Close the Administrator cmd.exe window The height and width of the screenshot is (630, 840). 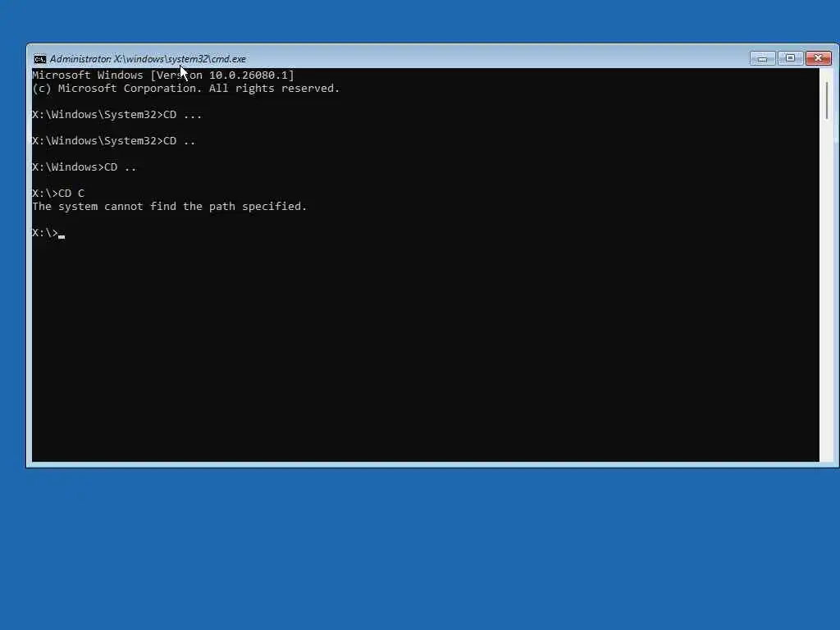[x=819, y=58]
